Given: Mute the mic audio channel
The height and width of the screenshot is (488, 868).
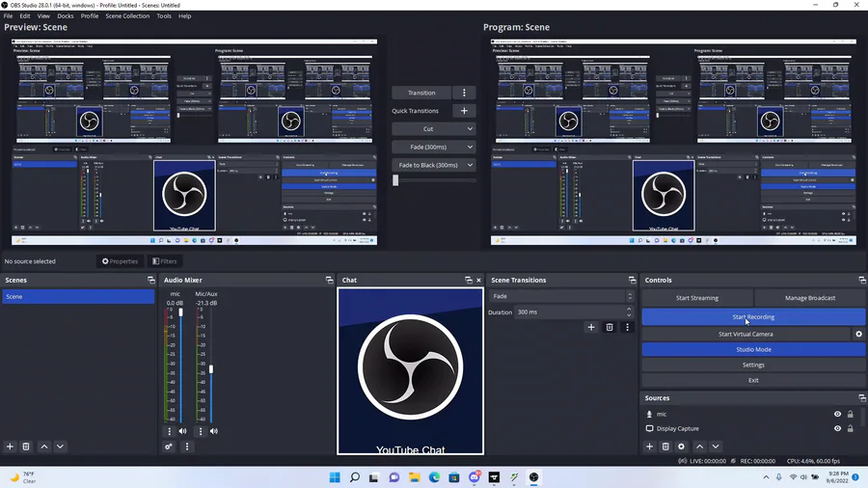Looking at the screenshot, I should 182,431.
